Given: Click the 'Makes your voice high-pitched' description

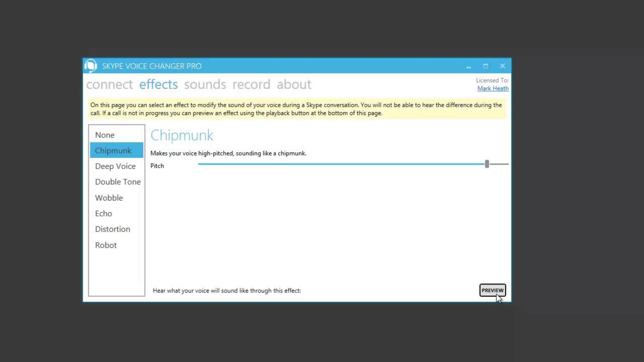Looking at the screenshot, I should tap(228, 153).
